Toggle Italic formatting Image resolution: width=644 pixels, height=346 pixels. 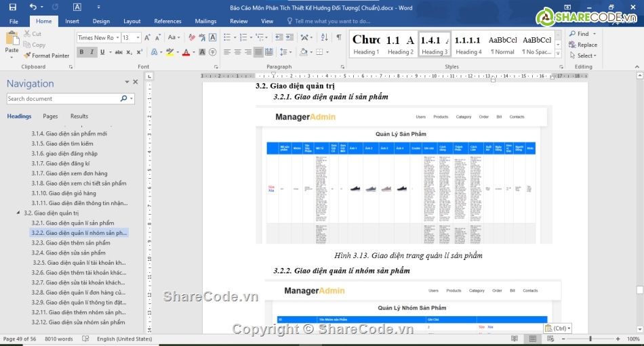(92, 52)
